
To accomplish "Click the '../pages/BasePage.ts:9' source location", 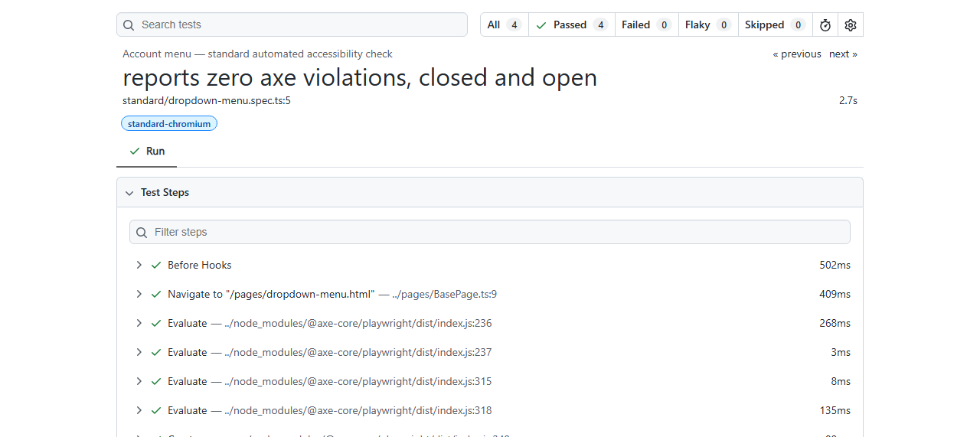I will point(445,294).
